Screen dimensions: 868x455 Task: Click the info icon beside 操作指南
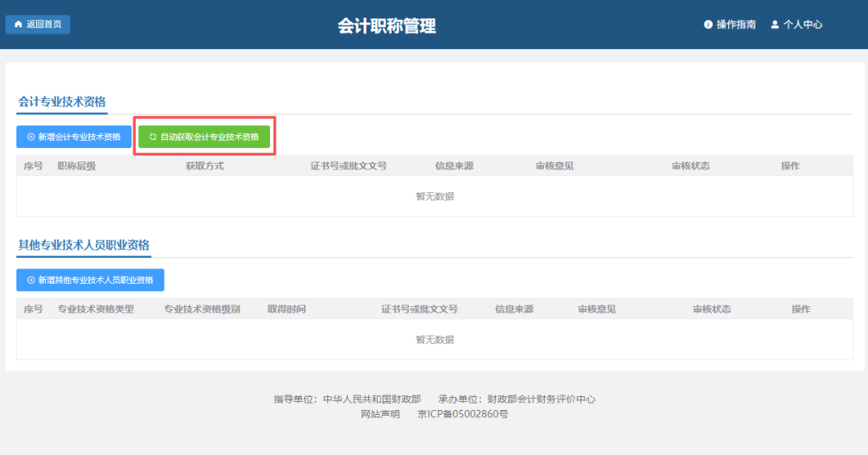click(708, 25)
